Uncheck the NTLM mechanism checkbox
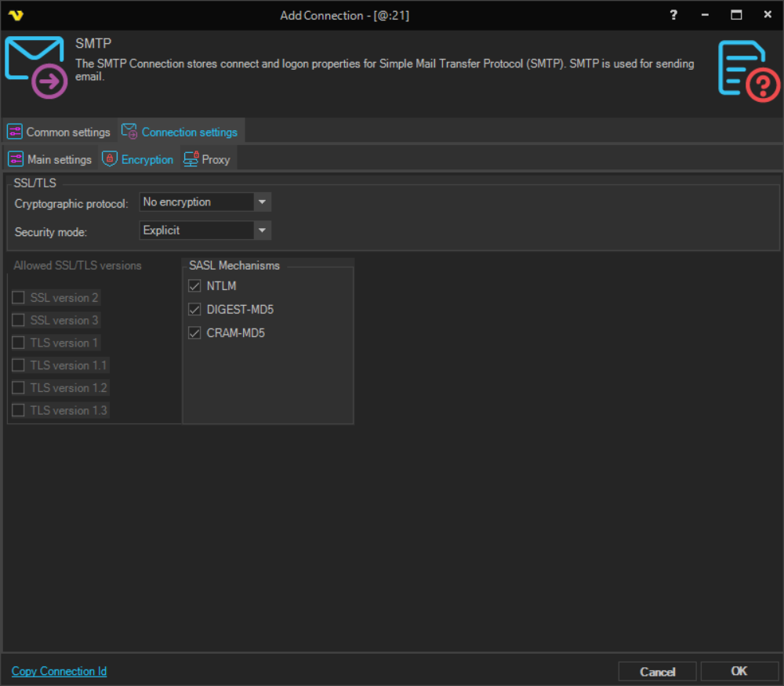This screenshot has height=686, width=784. point(195,286)
